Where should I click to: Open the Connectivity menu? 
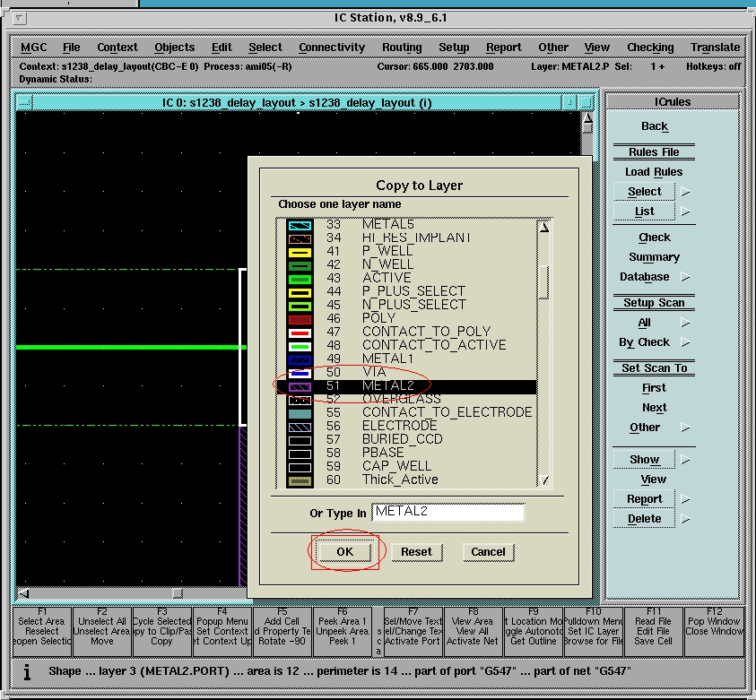pyautogui.click(x=332, y=48)
